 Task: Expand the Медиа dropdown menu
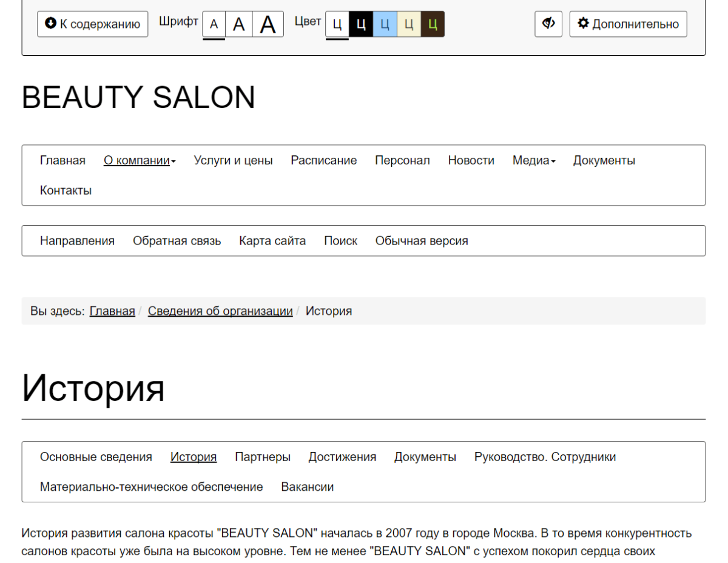533,161
